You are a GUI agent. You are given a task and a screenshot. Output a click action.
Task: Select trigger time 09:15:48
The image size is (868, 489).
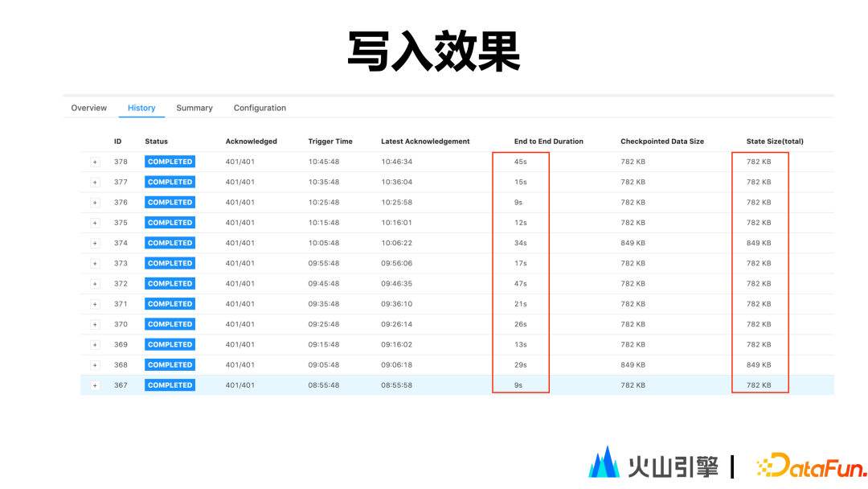324,344
